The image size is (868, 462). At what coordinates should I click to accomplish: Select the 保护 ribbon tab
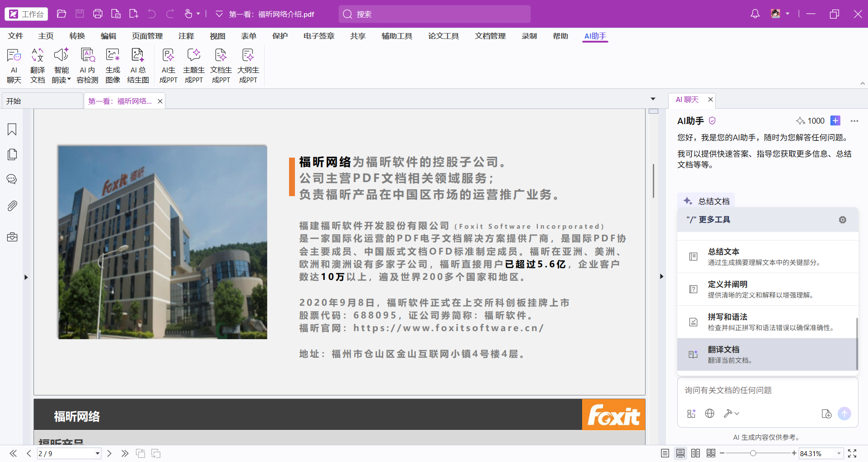pos(280,36)
